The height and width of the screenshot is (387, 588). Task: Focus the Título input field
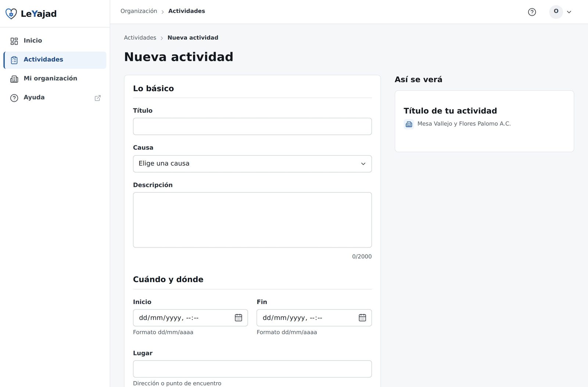point(252,126)
